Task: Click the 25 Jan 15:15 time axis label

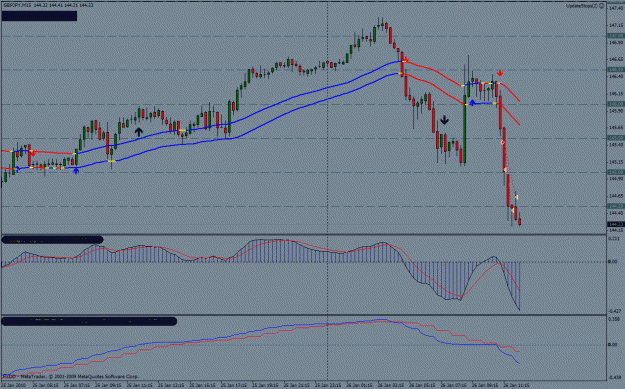Action: coord(202,385)
